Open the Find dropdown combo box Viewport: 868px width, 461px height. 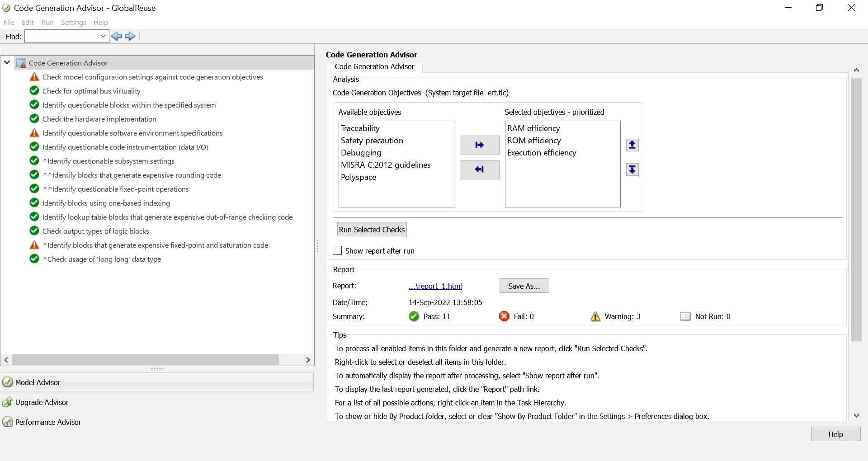point(103,37)
